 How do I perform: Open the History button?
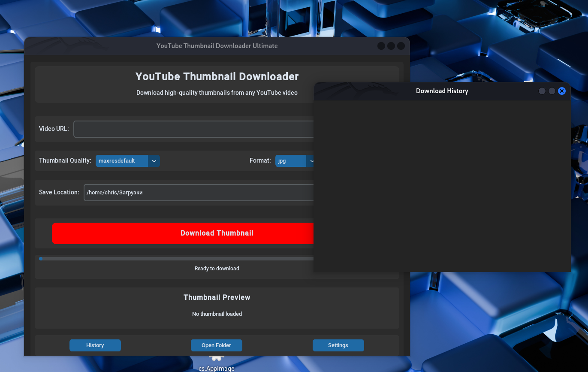pyautogui.click(x=95, y=345)
